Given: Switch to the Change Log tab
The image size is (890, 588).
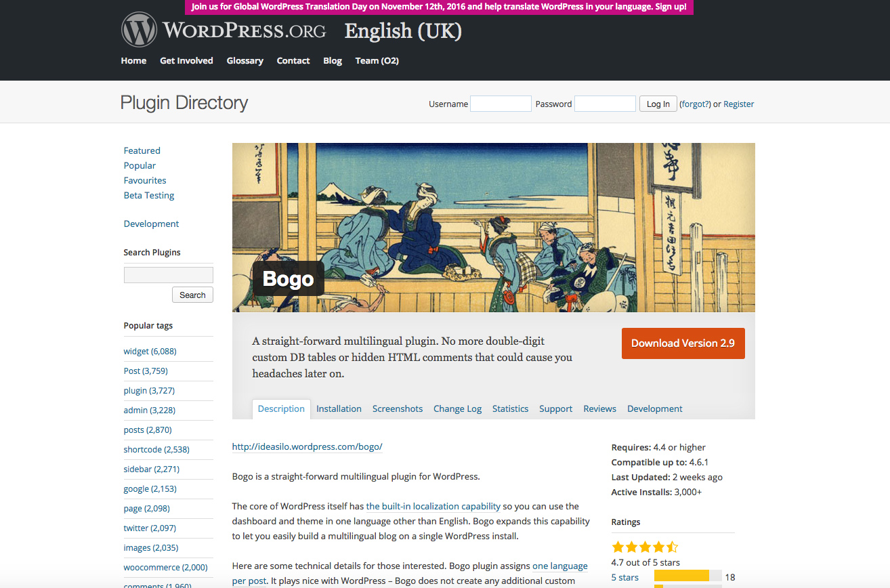Looking at the screenshot, I should coord(457,408).
